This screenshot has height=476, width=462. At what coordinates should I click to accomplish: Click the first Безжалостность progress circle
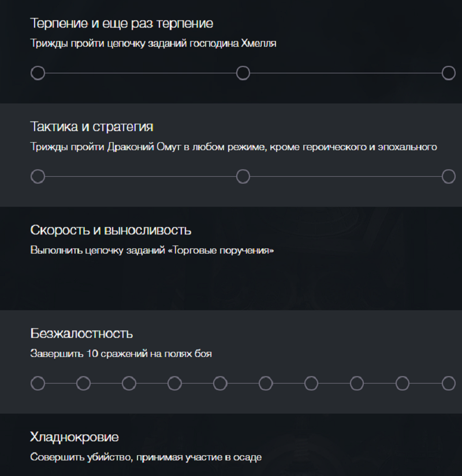[x=38, y=383]
